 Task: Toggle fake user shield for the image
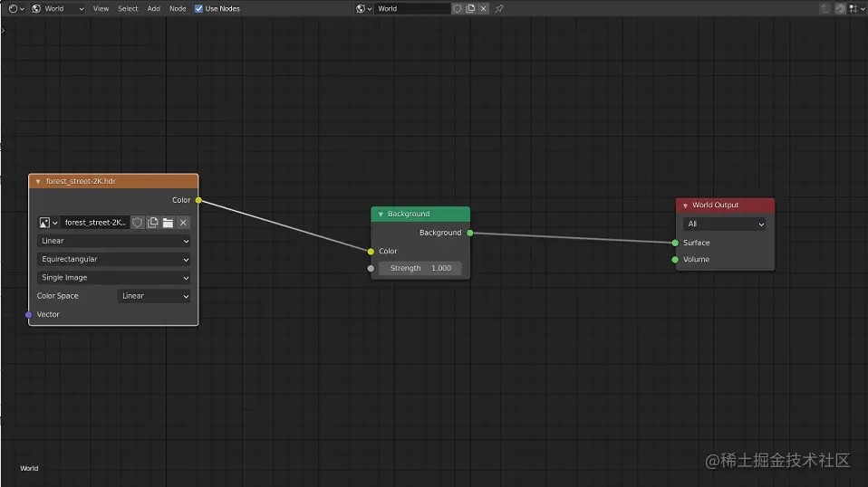(138, 222)
